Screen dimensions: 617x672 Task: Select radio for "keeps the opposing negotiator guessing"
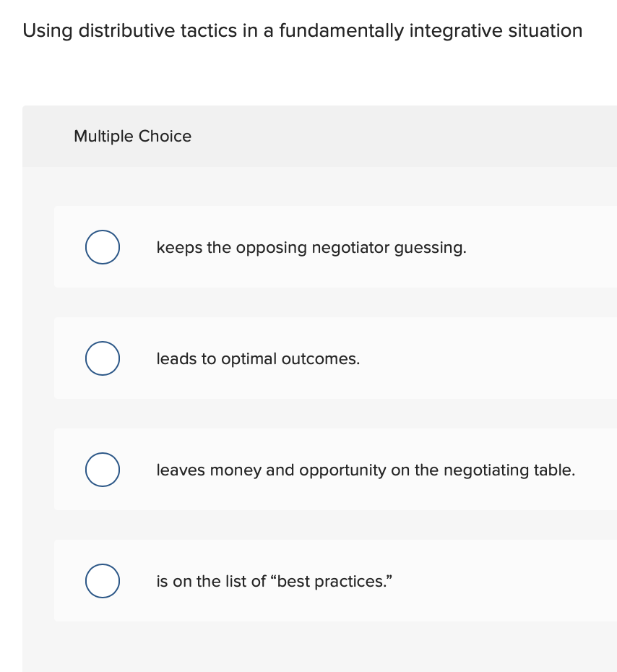103,247
